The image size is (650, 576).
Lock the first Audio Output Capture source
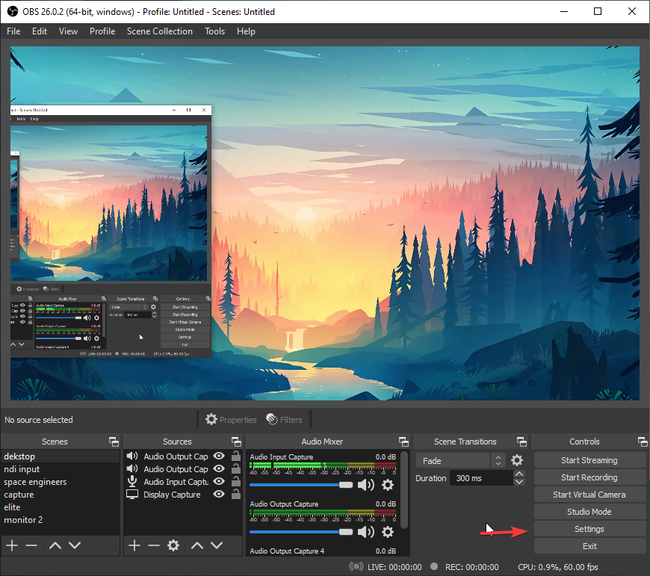pyautogui.click(x=234, y=456)
